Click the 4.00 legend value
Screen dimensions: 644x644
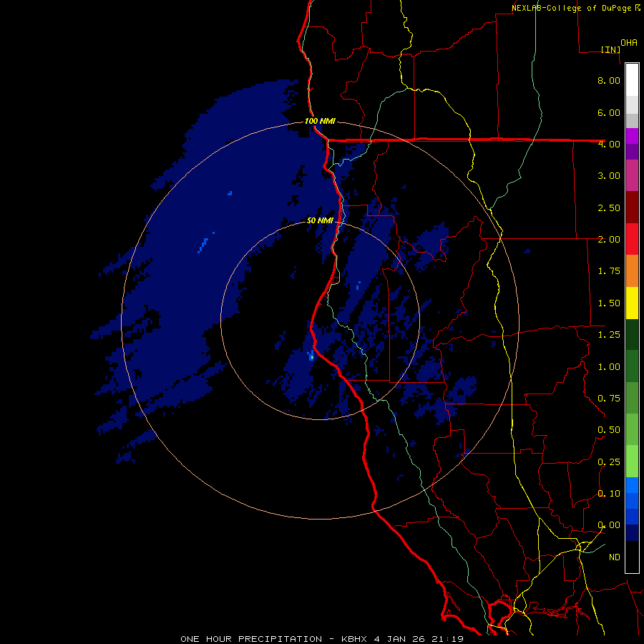(x=609, y=144)
